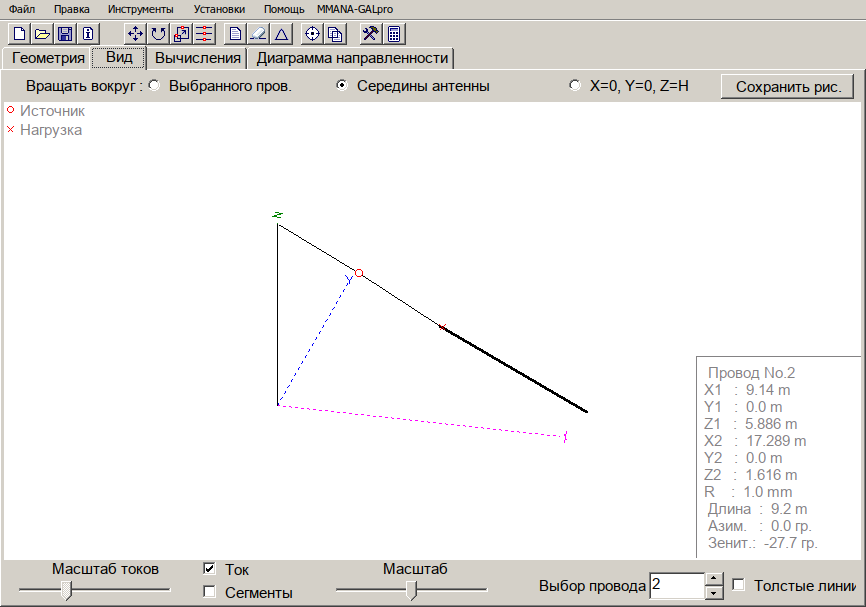
Task: Increment the wire number with the up arrow
Action: 713,578
